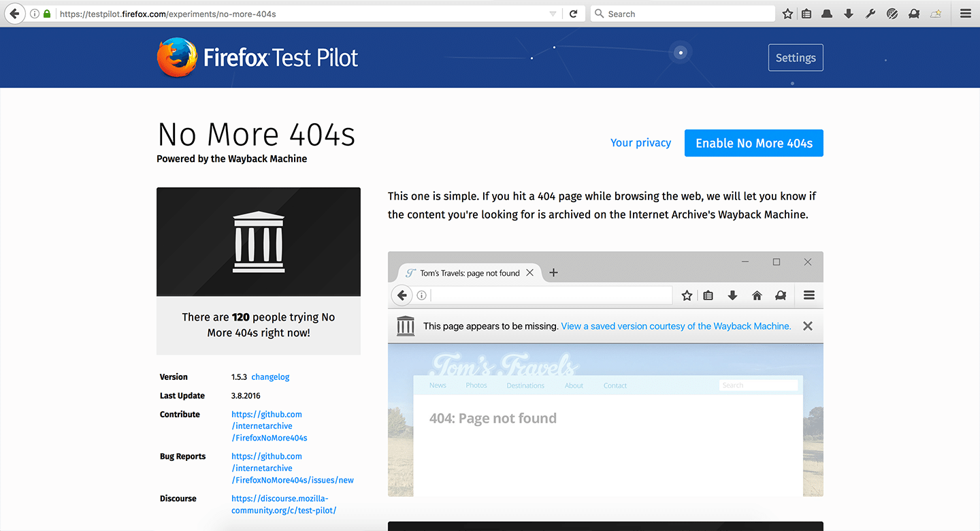Viewport: 980px width, 531px height.
Task: Click the "This one is simple" description paragraph
Action: (602, 206)
